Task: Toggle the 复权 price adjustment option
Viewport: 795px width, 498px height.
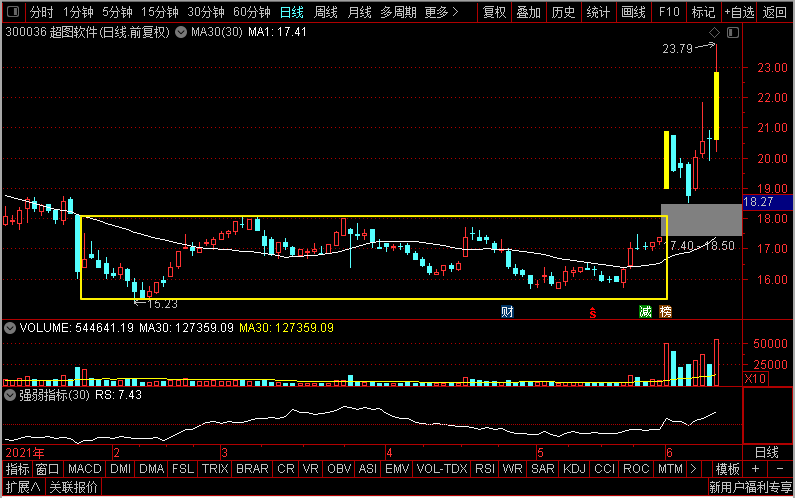Action: click(494, 13)
